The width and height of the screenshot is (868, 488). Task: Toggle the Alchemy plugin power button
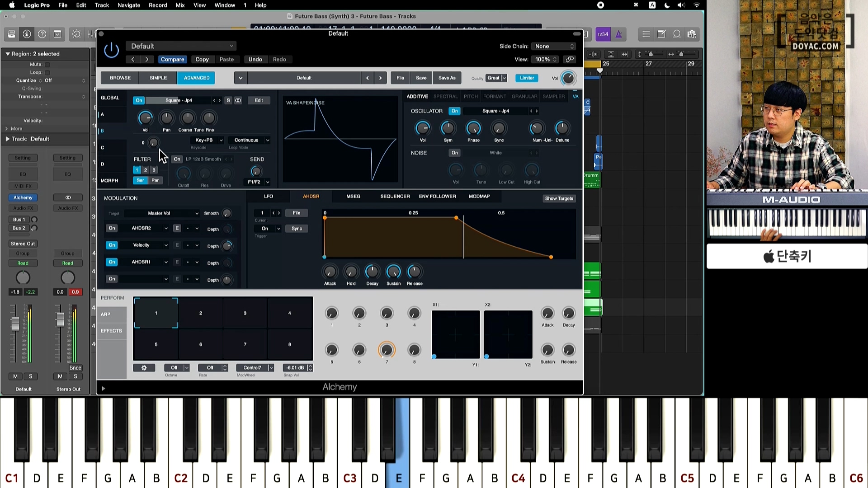coord(111,50)
